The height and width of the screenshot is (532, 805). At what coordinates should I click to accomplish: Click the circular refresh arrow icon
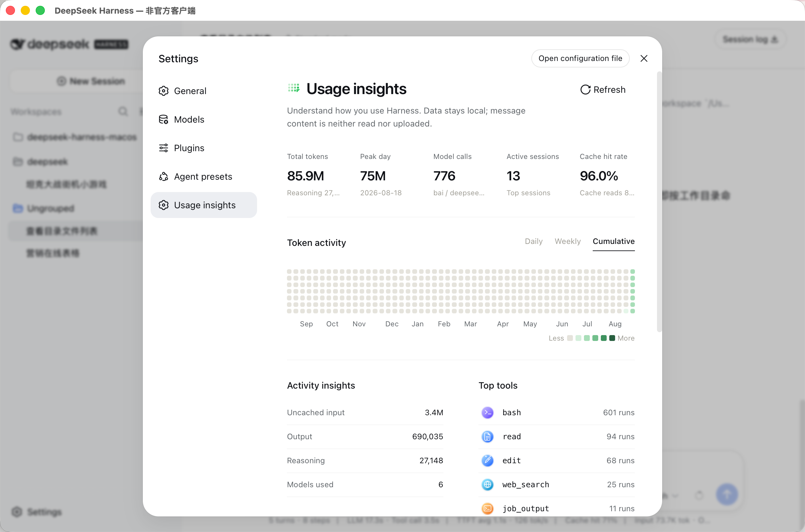pyautogui.click(x=585, y=90)
